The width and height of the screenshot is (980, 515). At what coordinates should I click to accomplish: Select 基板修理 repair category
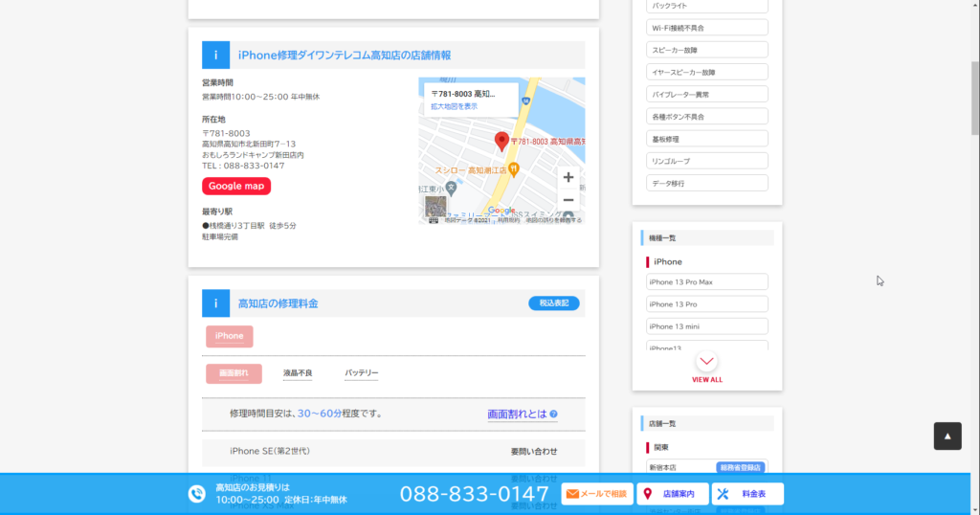[x=707, y=139]
